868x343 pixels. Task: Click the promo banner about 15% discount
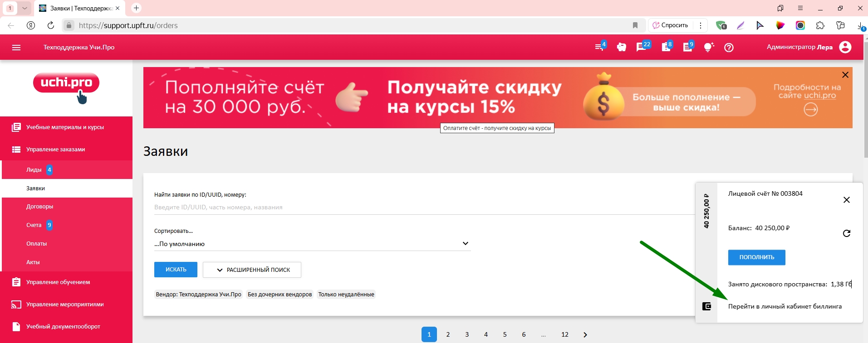(498, 98)
